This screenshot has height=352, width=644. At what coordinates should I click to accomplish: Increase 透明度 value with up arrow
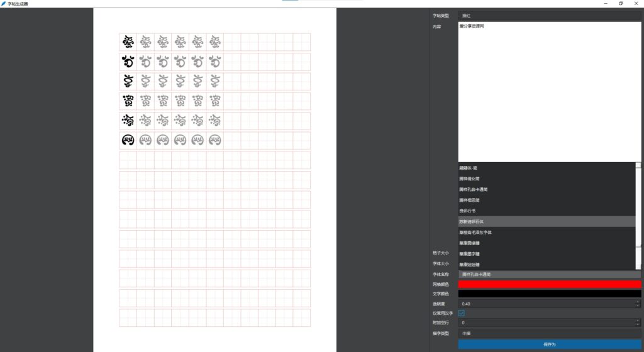click(x=638, y=302)
